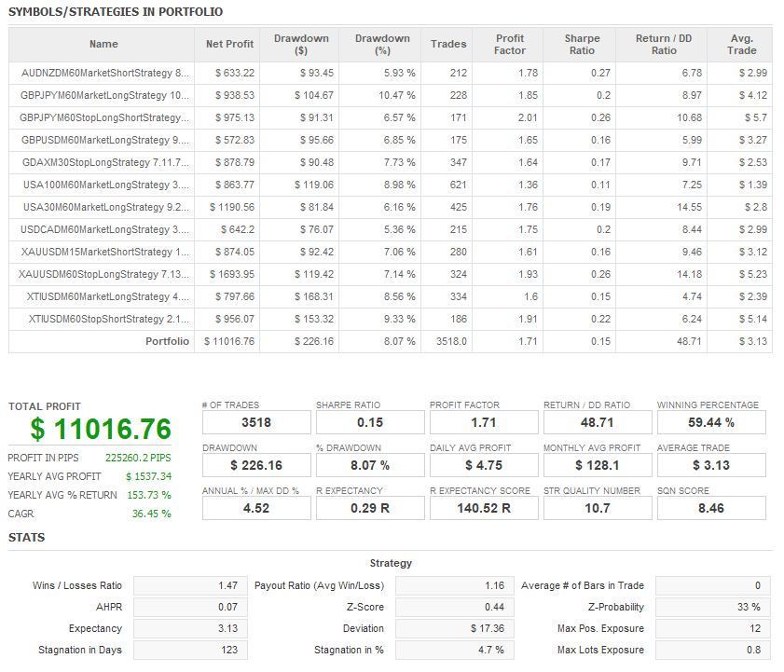Click profit factor value 2.01
The height and width of the screenshot is (672, 784).
(528, 118)
